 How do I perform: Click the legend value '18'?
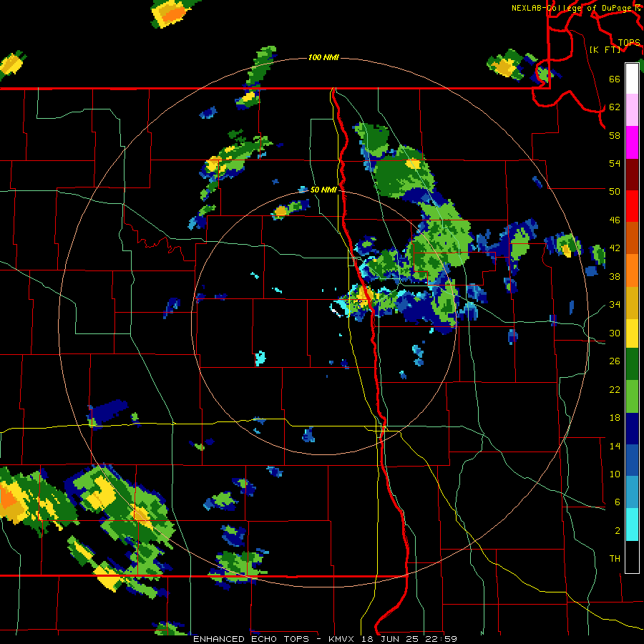coord(615,418)
